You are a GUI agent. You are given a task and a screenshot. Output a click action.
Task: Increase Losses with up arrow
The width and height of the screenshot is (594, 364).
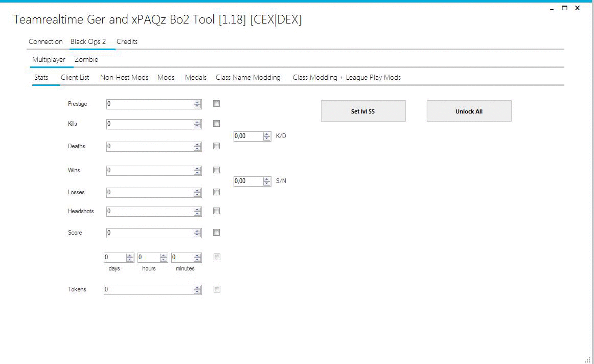[x=197, y=190]
